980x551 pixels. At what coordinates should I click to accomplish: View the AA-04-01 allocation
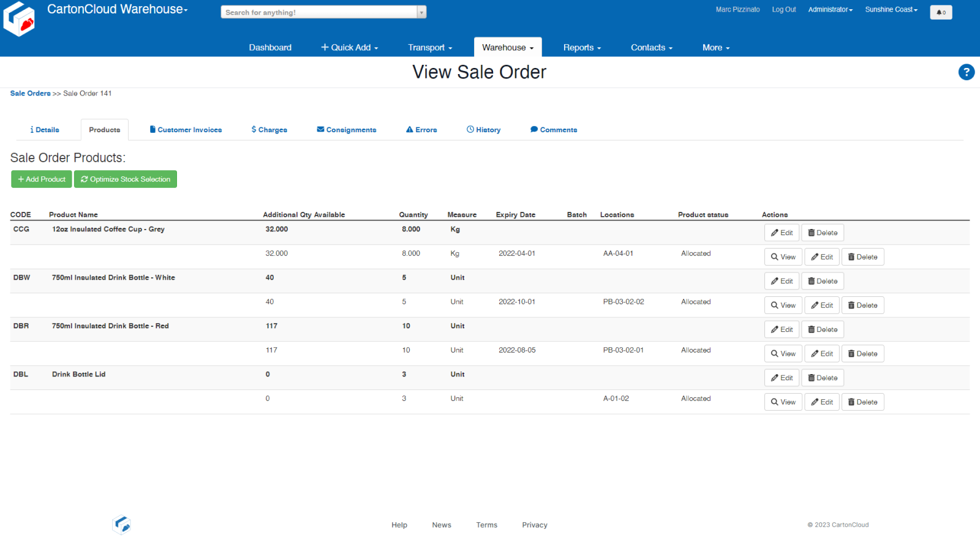click(783, 257)
